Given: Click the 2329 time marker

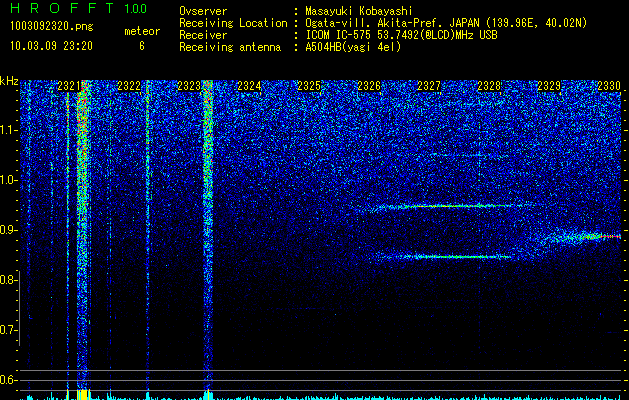Looking at the screenshot, I should 549,86.
